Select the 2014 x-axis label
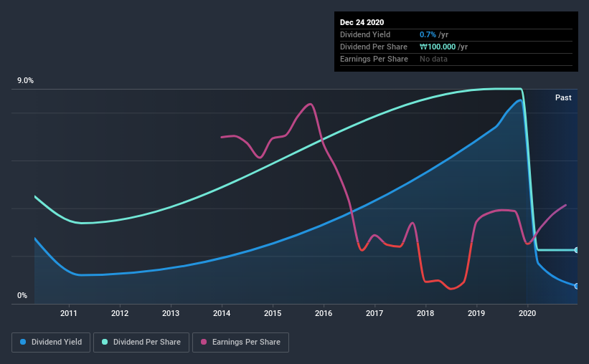 point(222,313)
